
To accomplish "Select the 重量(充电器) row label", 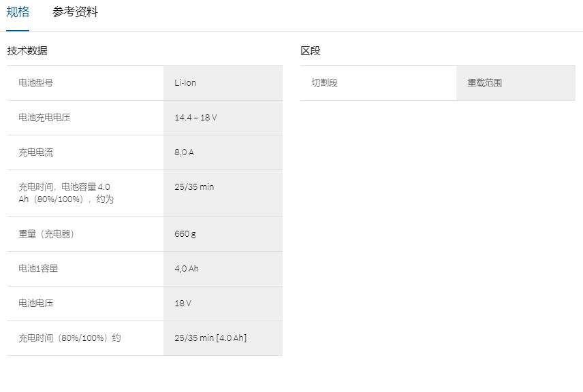I will [x=46, y=234].
